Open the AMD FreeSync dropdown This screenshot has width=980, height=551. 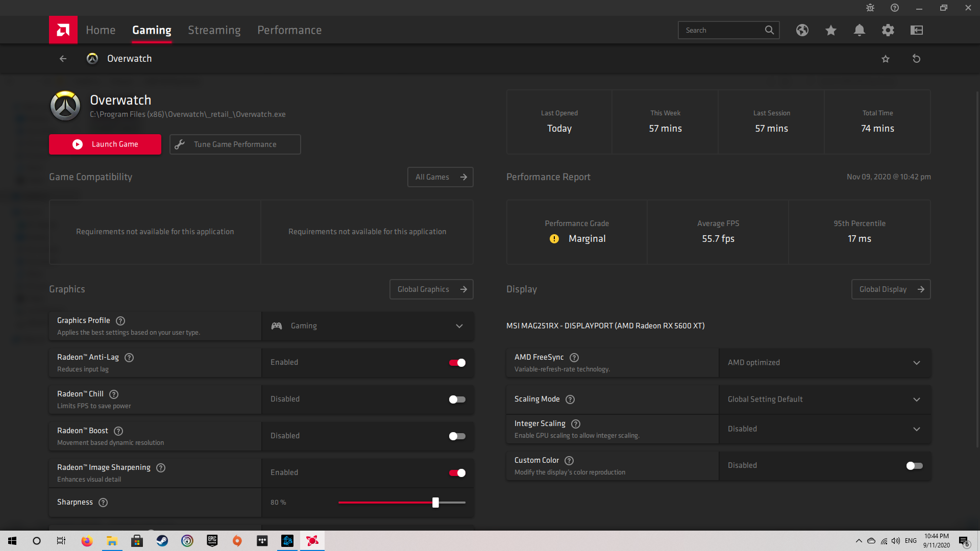point(824,363)
